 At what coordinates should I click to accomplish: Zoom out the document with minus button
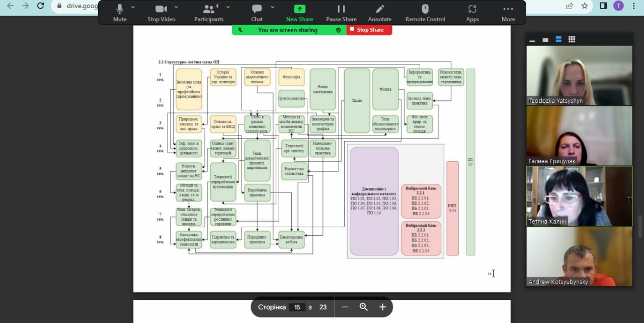coord(345,307)
